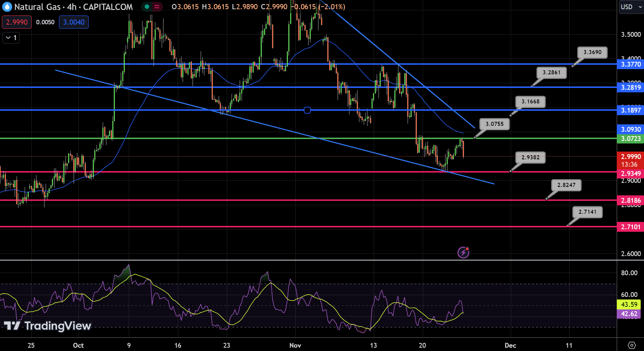Click the blue buy price 3.0040 button

pos(74,22)
